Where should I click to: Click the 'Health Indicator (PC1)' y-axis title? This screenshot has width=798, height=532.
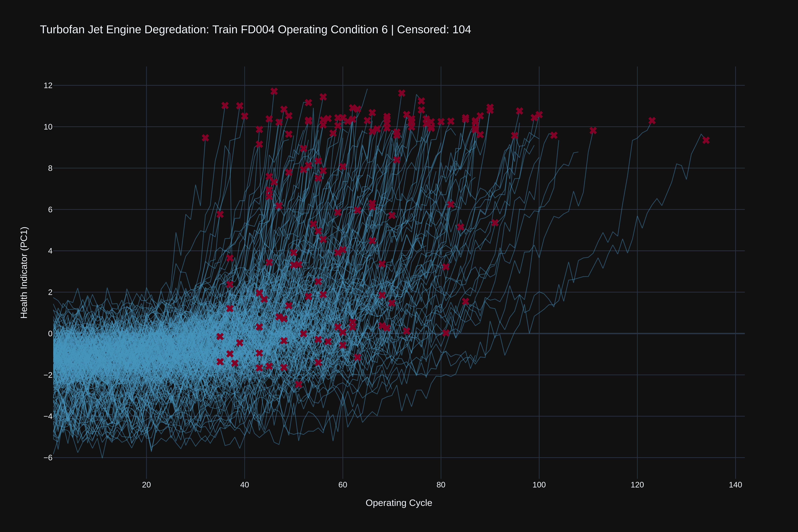(24, 272)
